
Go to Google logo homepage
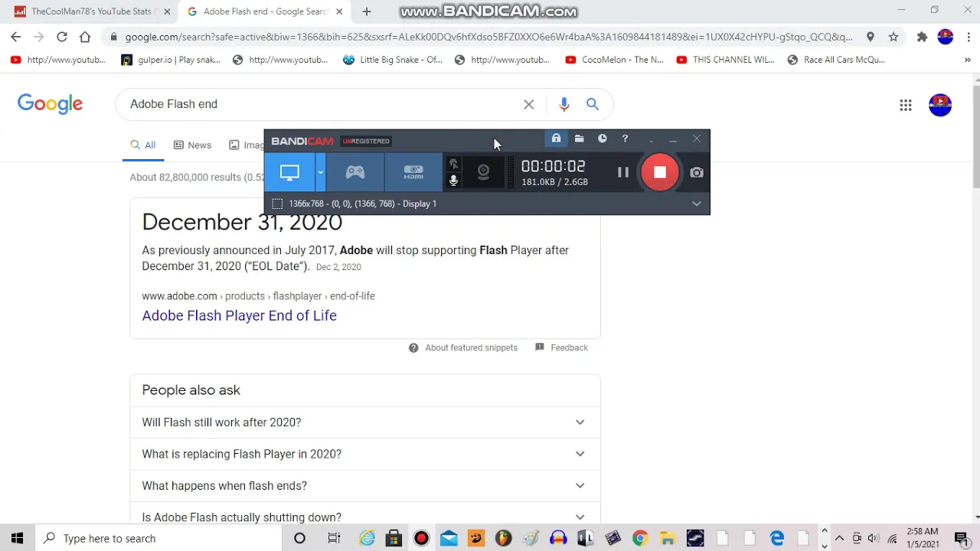(50, 104)
